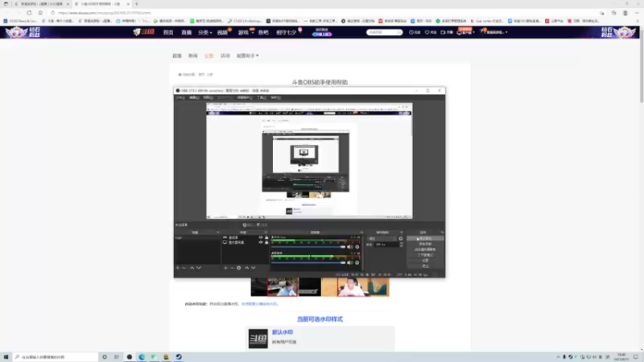Open the 工具 menu in OBS
644x362 pixels.
coord(261,97)
